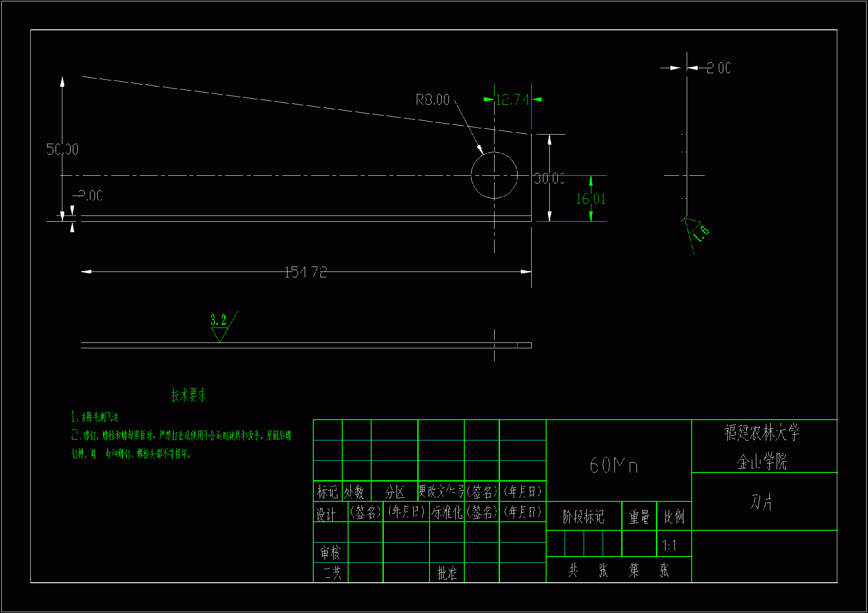Select the circle hole in the blade
The height and width of the screenshot is (613, 868).
point(494,175)
